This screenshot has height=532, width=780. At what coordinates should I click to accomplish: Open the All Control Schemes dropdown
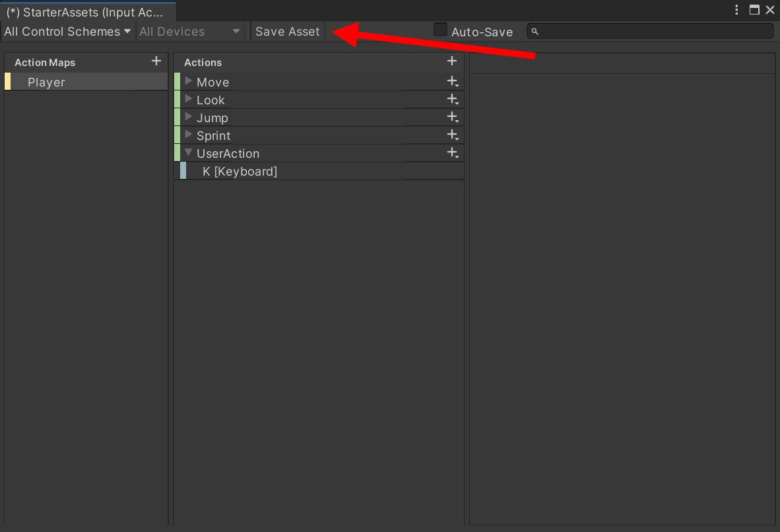[68, 32]
